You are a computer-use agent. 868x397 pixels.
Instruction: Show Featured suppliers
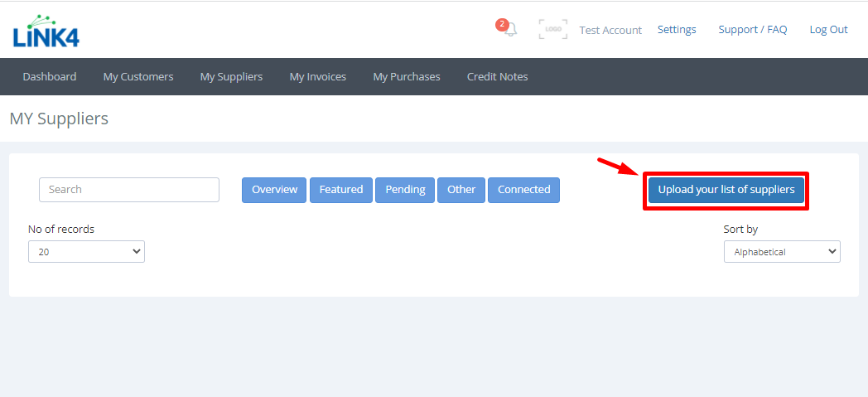pyautogui.click(x=341, y=190)
